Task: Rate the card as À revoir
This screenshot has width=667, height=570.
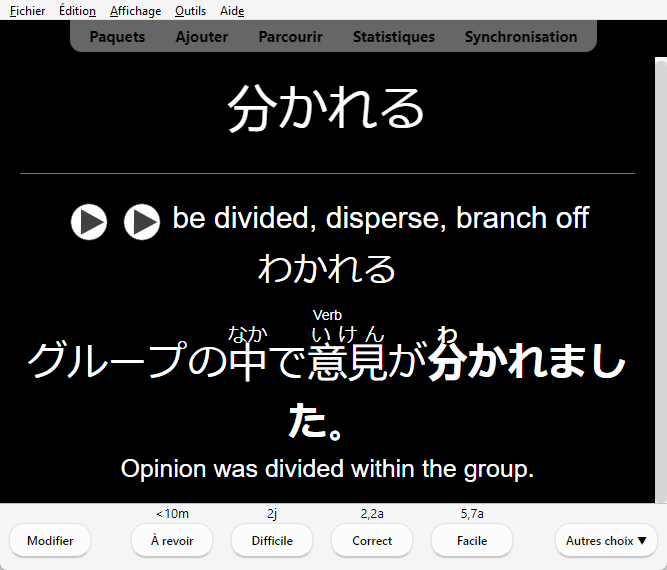Action: (172, 541)
